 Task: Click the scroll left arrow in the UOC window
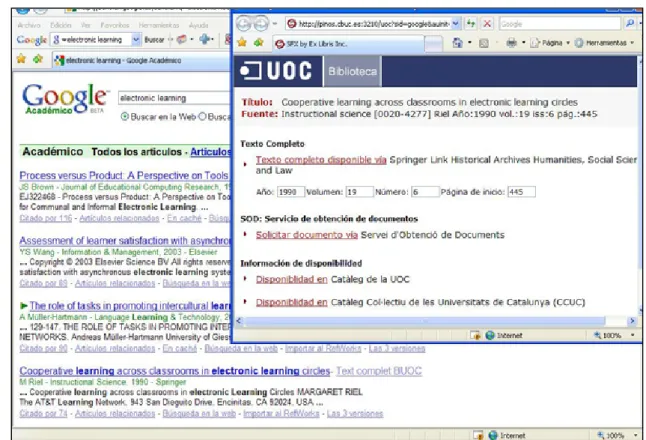coord(239,321)
